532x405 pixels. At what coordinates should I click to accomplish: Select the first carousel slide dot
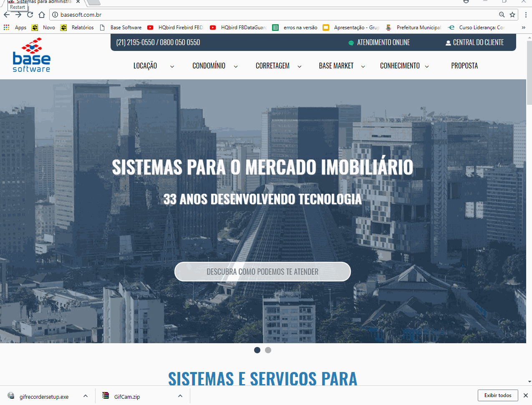[x=257, y=350]
